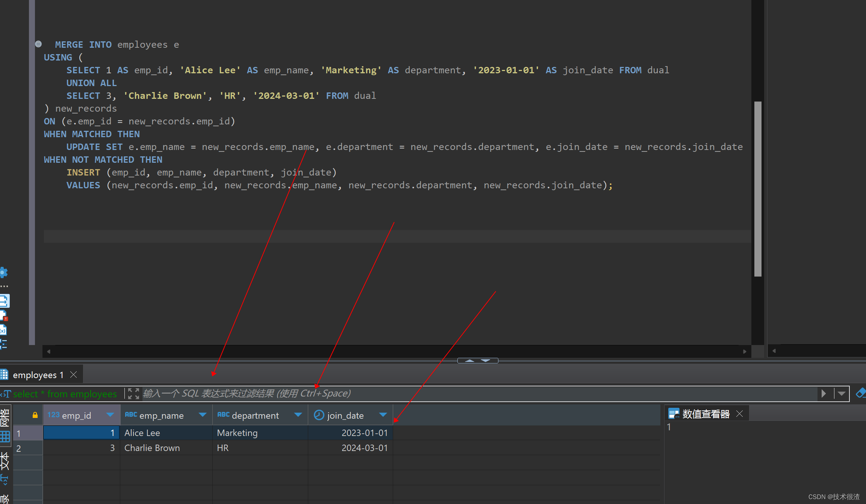Click the 'Charlie Brown' string in the SQL

165,95
